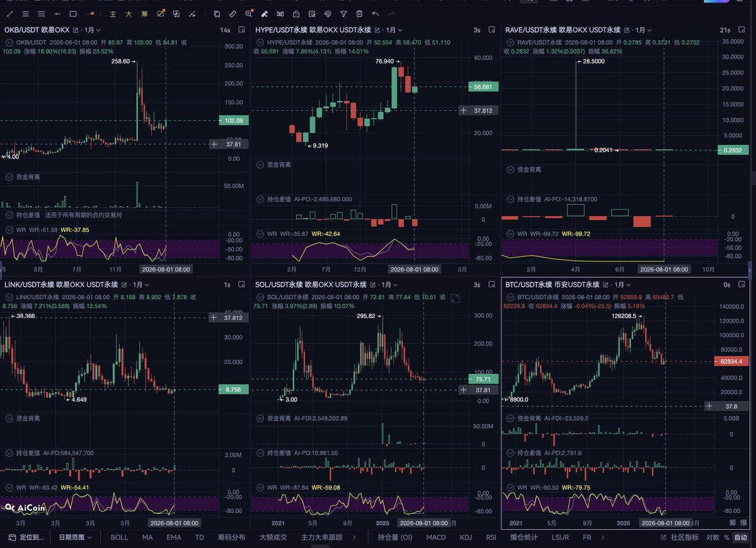Screen dimensions: 756x548
Task: Select the trend line drawing tool
Action: tap(9, 13)
